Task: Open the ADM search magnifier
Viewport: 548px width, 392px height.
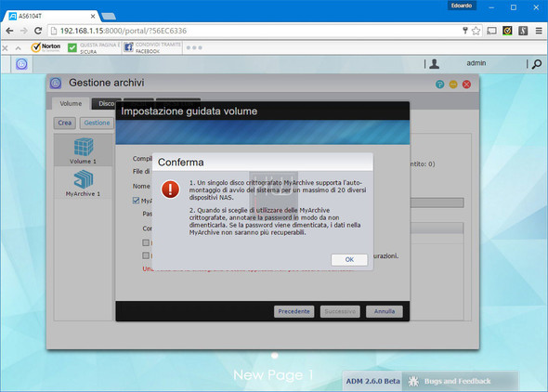Action: (537, 64)
